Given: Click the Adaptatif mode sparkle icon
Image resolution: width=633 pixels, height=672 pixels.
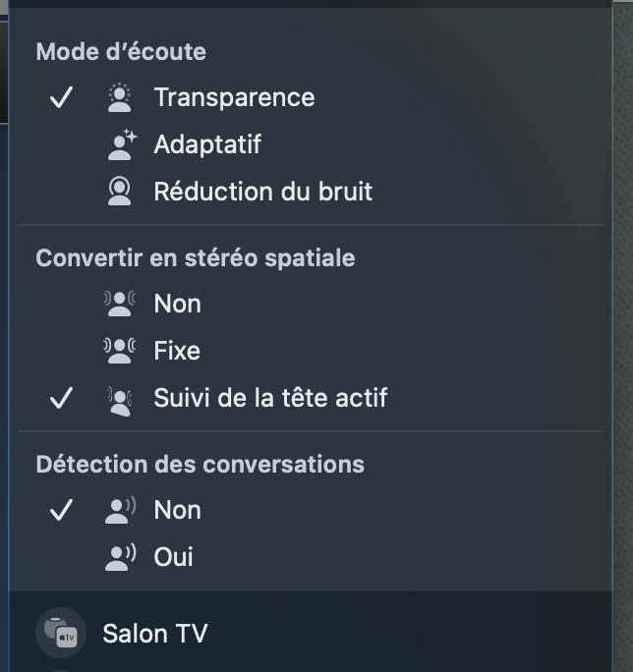Looking at the screenshot, I should [x=121, y=145].
